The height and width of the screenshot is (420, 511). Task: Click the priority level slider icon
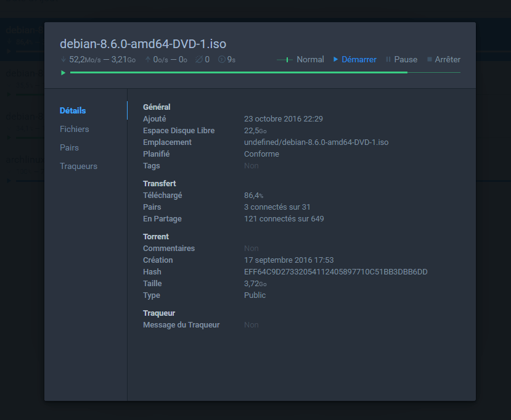click(285, 60)
